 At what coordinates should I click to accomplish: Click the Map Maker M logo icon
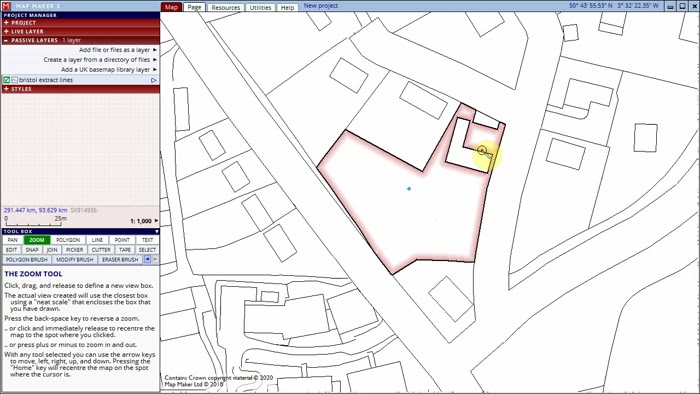click(6, 6)
